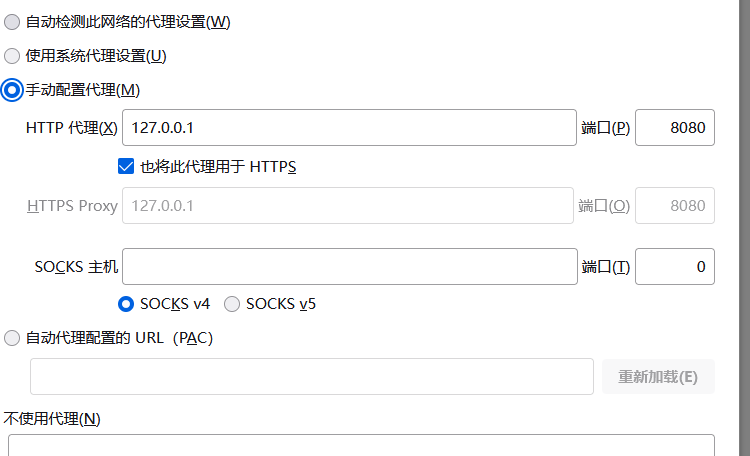750x456 pixels.
Task: Click the SOCKS port field showing 0
Action: (x=675, y=266)
